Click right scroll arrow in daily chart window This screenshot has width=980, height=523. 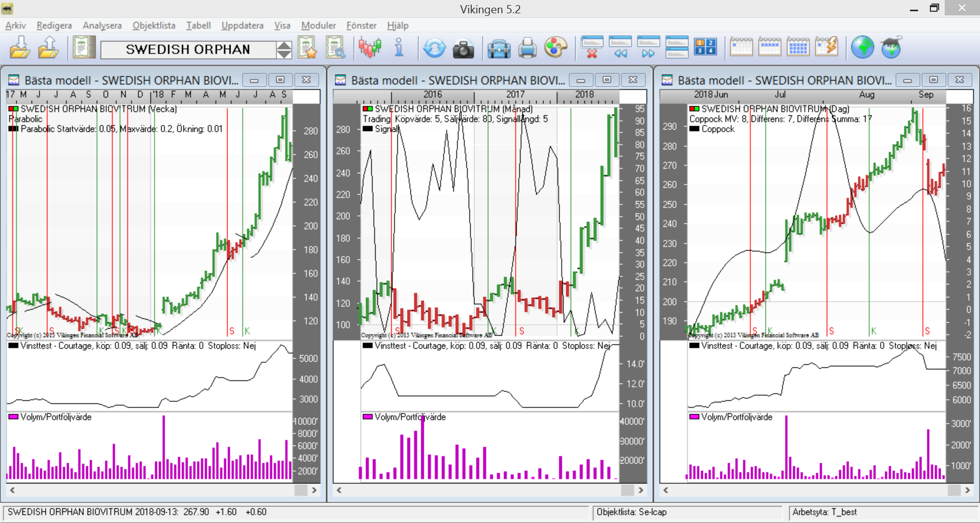tap(968, 490)
